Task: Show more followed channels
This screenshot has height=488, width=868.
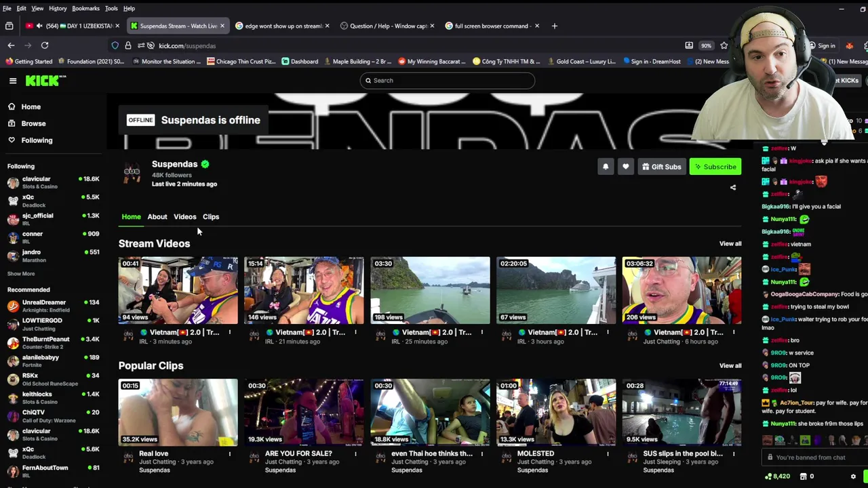Action: point(21,274)
